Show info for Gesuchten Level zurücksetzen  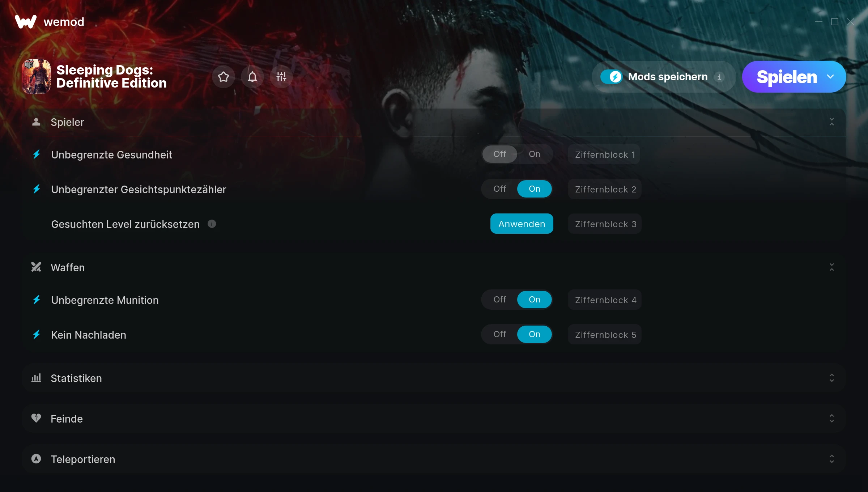coord(212,224)
